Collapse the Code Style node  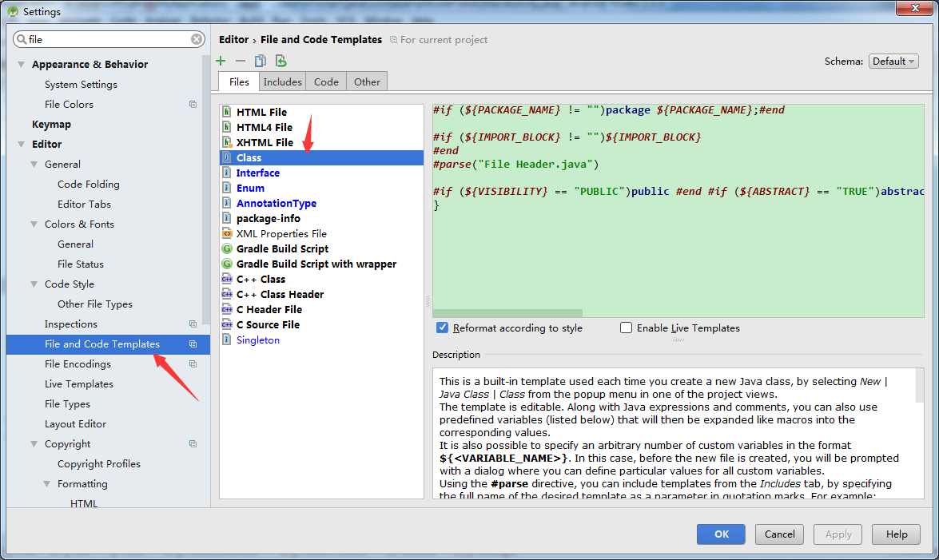34,284
